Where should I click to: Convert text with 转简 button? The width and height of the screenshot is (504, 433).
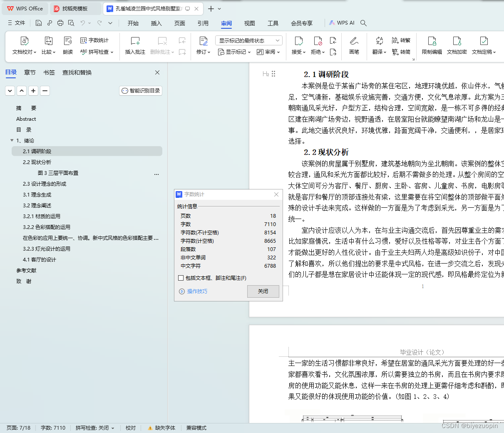pyautogui.click(x=401, y=52)
